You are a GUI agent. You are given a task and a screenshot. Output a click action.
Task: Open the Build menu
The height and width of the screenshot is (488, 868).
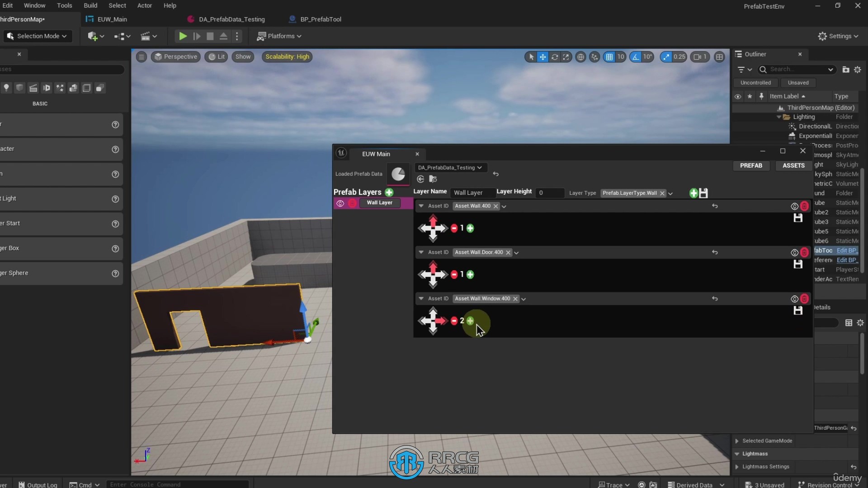tap(90, 5)
